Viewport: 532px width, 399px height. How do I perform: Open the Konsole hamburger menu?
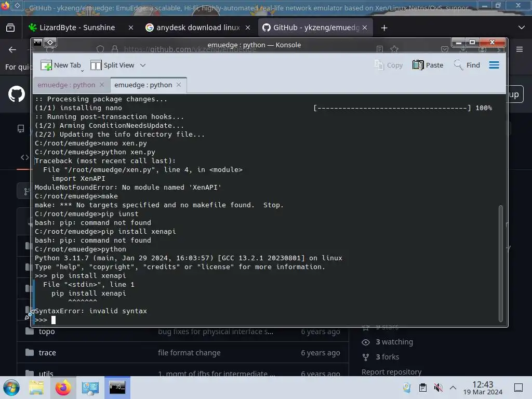(x=494, y=65)
